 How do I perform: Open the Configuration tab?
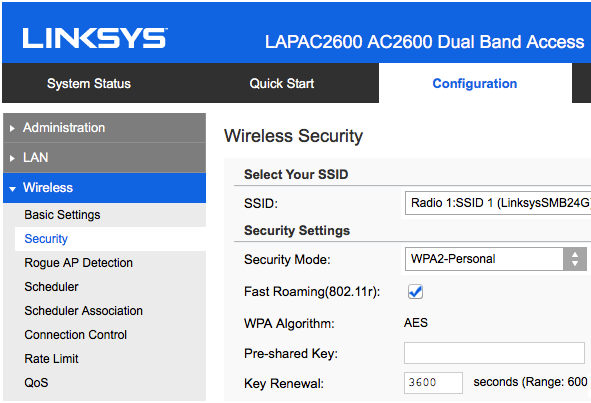click(x=475, y=83)
